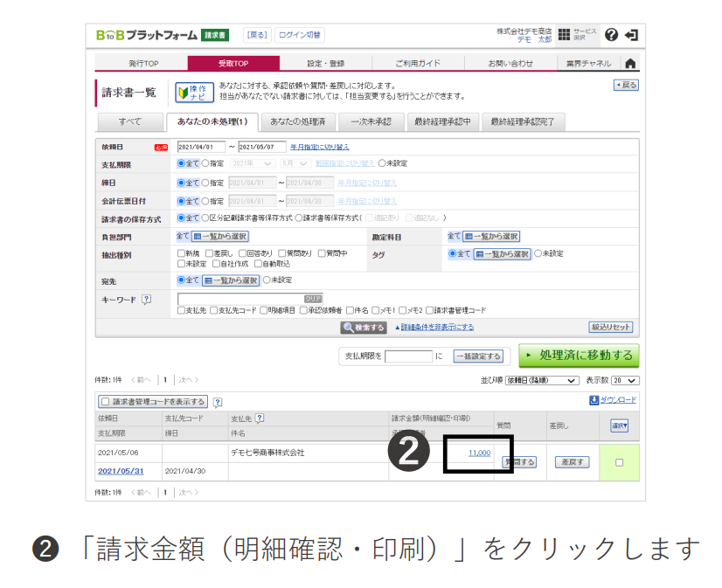Tick the row checkbox for デモ七号商事株式会社
This screenshot has height=588, width=722.
coord(619,462)
